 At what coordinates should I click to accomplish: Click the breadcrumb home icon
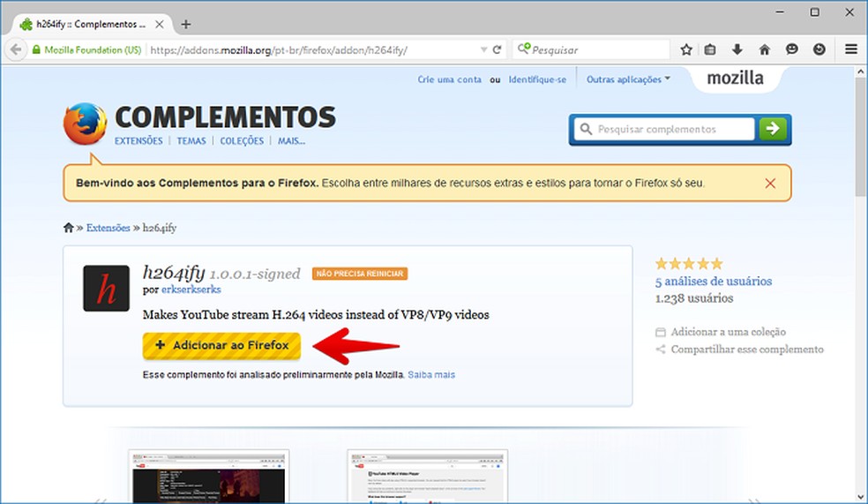69,228
